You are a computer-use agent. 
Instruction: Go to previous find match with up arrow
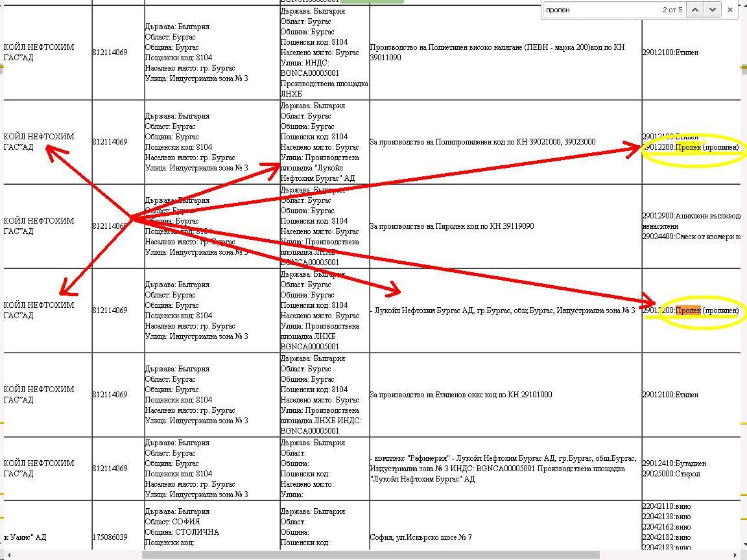tap(696, 10)
